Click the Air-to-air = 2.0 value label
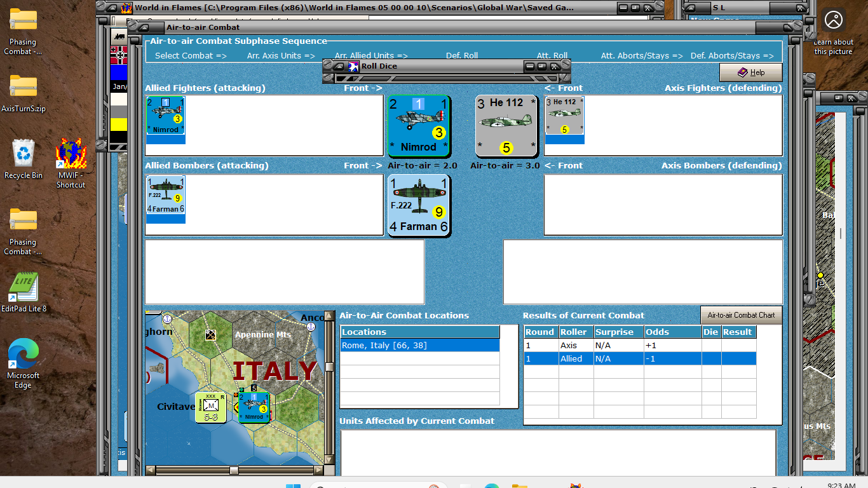Viewport: 868px width, 488px height. 423,166
